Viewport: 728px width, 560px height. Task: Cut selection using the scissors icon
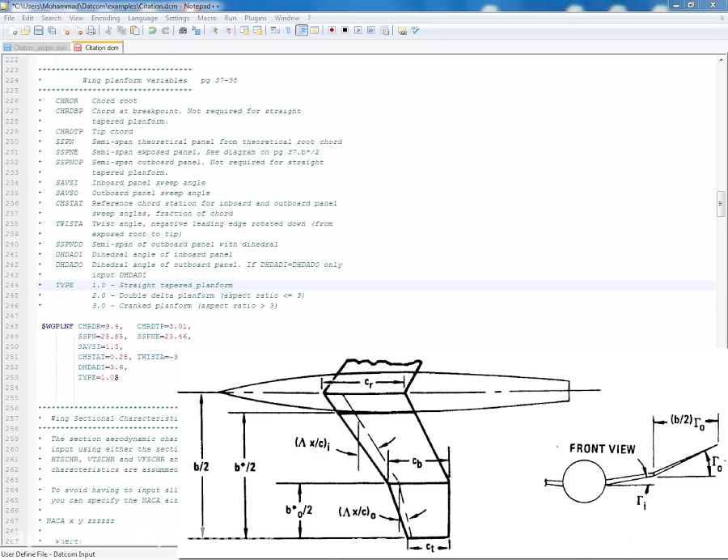tap(108, 31)
